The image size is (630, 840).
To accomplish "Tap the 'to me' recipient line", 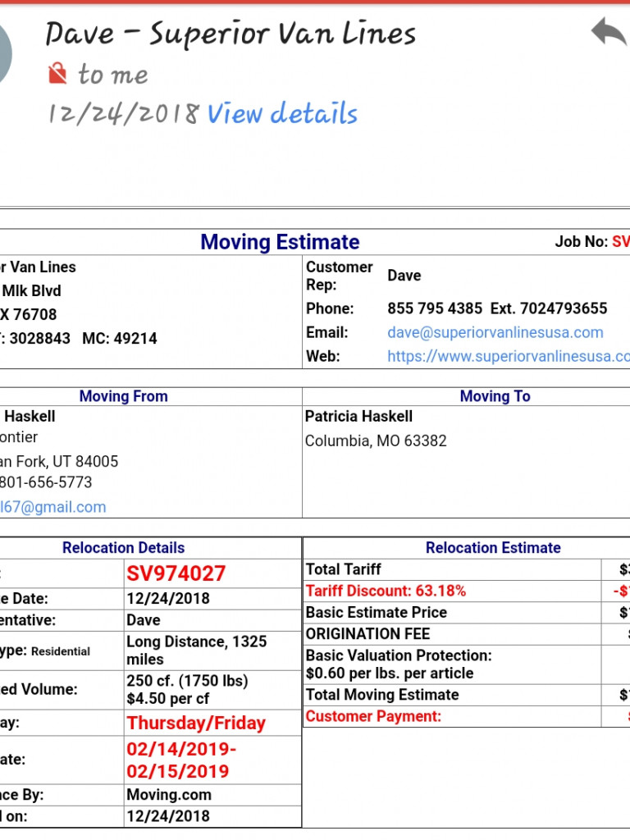I will [x=113, y=74].
